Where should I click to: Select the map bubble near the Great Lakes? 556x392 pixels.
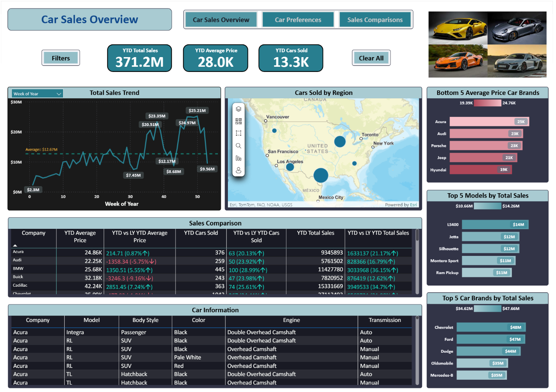point(340,141)
